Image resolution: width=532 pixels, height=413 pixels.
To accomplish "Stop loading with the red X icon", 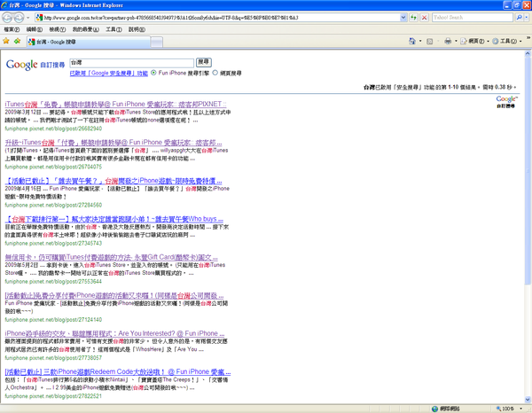I will (424, 18).
